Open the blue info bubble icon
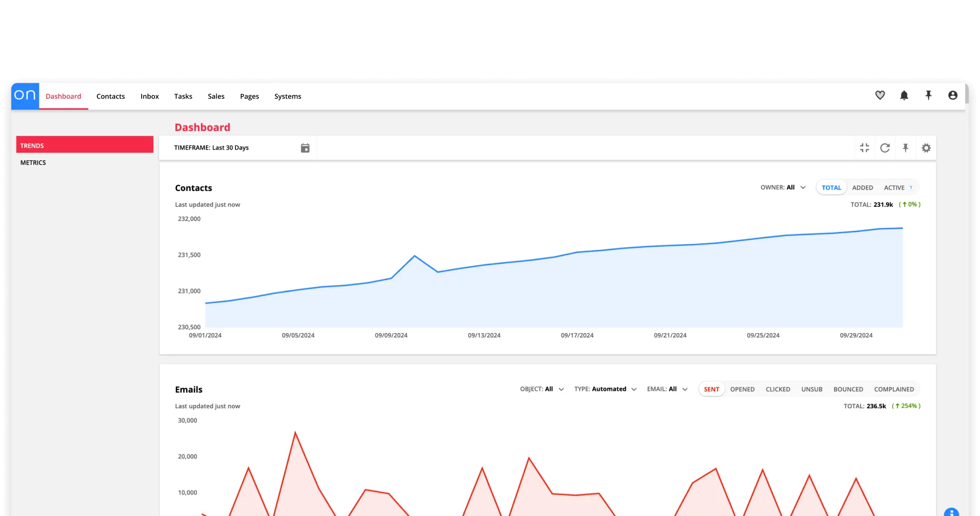The image size is (980, 516). pos(952,512)
